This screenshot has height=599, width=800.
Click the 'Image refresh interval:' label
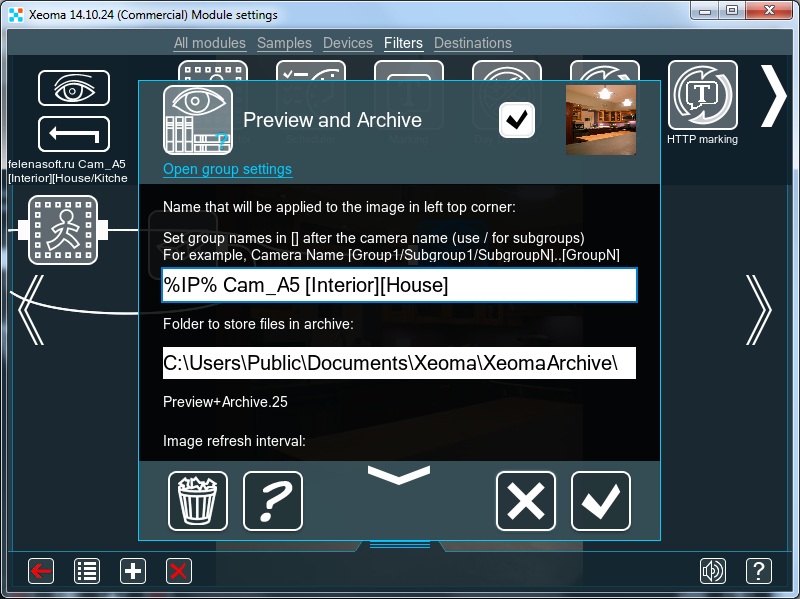point(234,441)
